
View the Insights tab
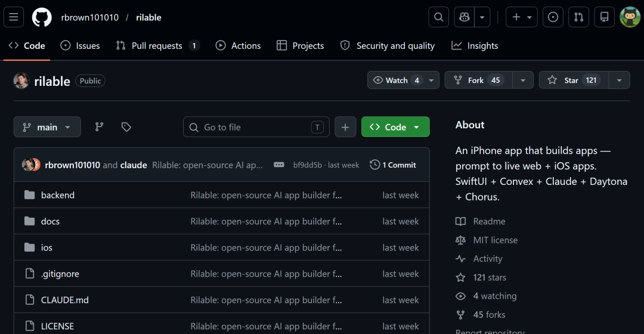coord(475,45)
